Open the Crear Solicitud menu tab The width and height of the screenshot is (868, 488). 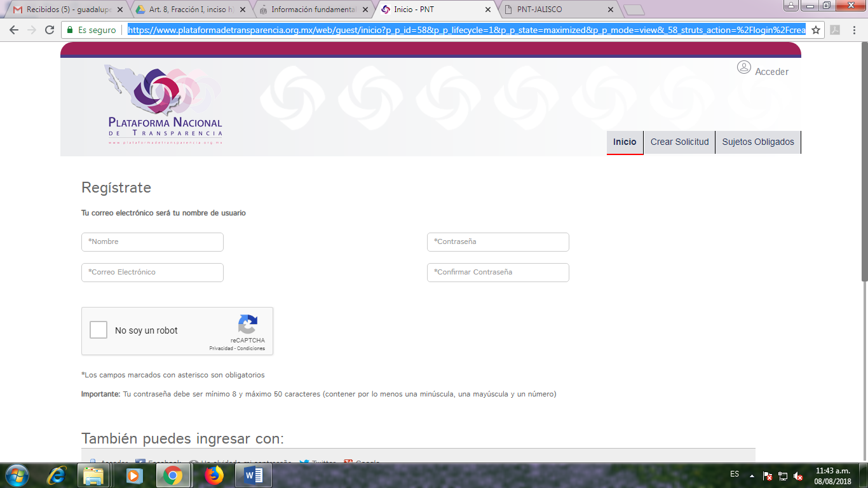(x=679, y=142)
